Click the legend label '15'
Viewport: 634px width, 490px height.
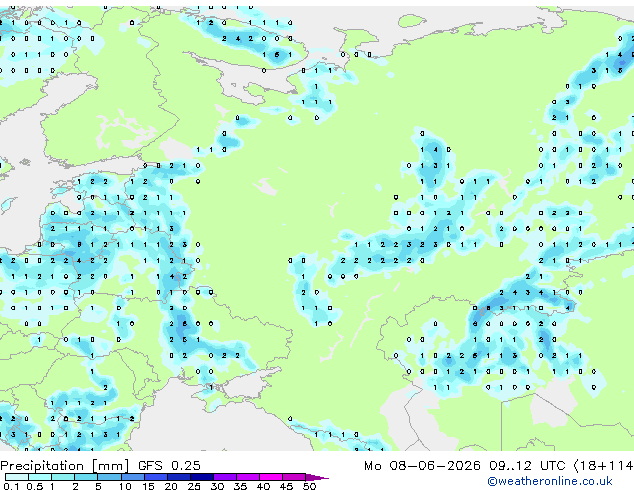[x=148, y=486]
